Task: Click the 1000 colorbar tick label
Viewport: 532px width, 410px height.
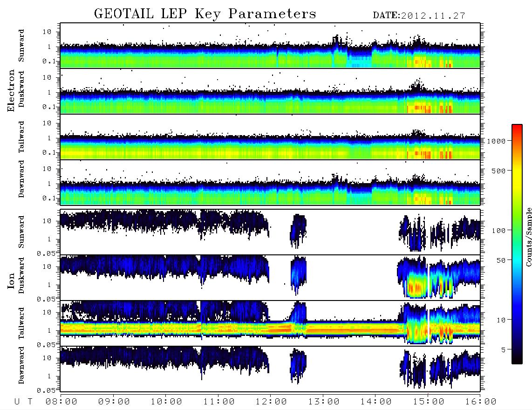Action: [x=496, y=141]
